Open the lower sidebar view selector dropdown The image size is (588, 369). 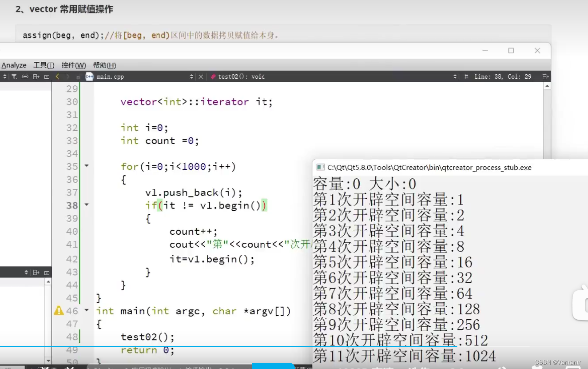pyautogui.click(x=26, y=272)
